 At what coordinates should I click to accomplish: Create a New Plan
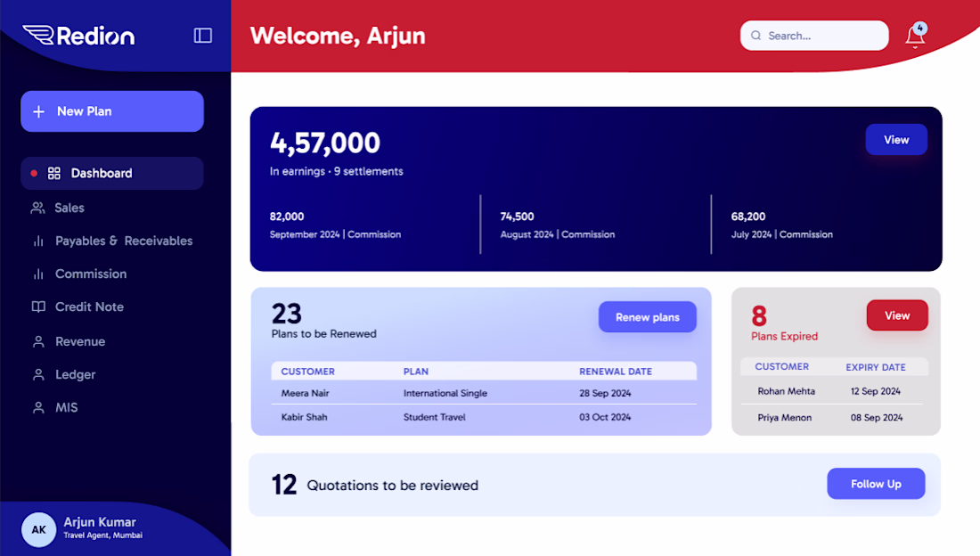[112, 111]
